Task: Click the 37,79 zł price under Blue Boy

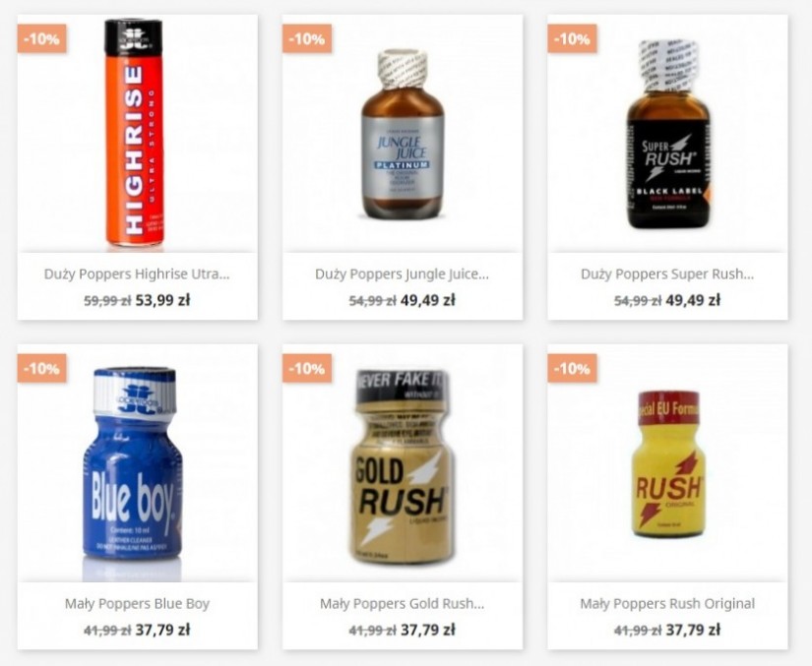Action: 162,630
